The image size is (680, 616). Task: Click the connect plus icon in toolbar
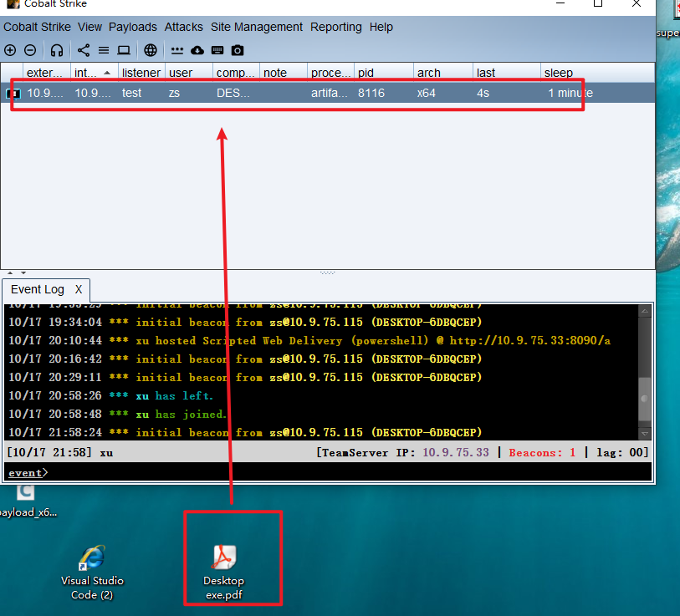(x=10, y=50)
